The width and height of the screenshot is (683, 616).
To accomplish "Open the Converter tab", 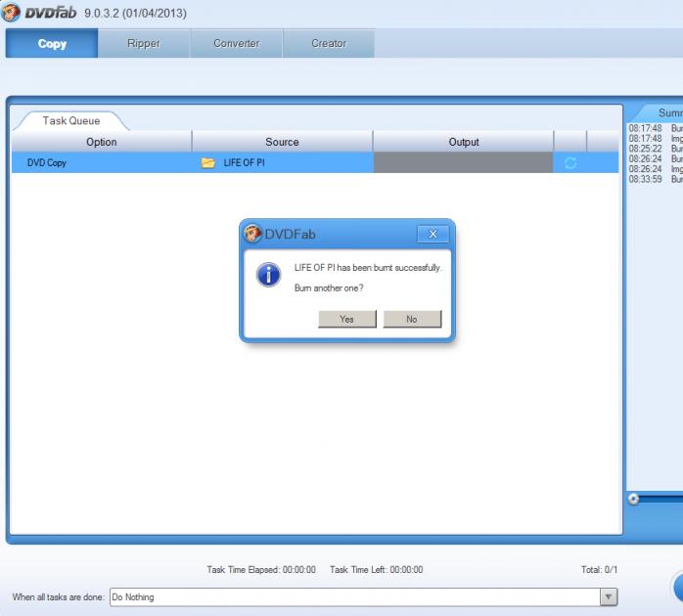I will coord(237,44).
